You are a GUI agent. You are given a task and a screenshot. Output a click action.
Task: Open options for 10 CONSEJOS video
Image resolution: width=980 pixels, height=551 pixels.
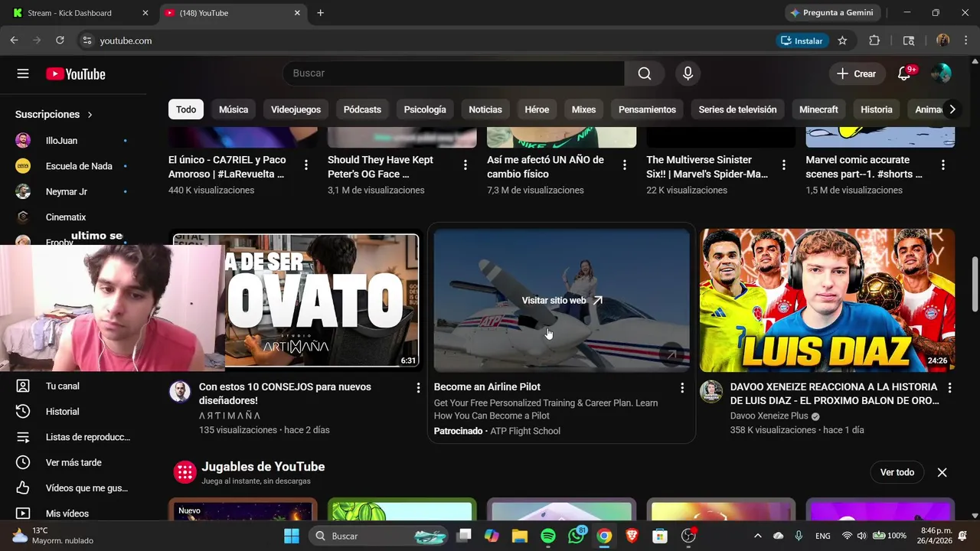pyautogui.click(x=418, y=388)
